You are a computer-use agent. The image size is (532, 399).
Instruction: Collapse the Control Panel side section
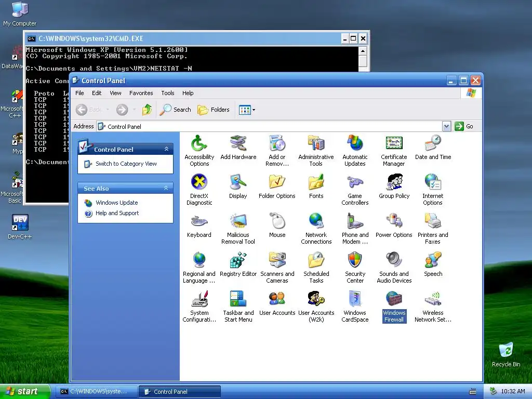[166, 149]
